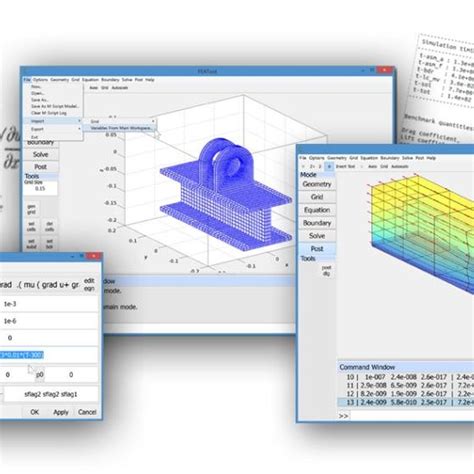The image size is (474, 474).
Task: Open the Help menu in the FEATool mesh window
Action: coord(150,80)
